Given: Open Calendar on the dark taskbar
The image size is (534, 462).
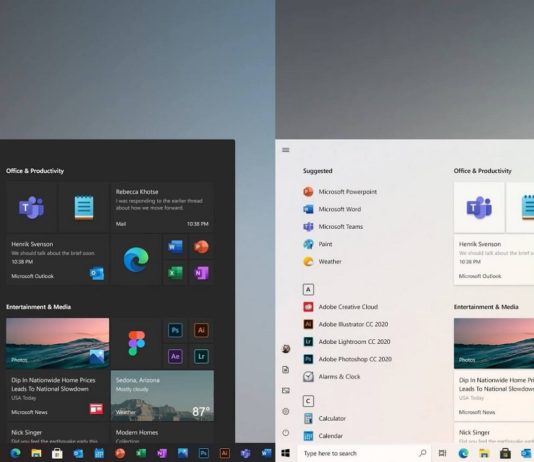Looking at the screenshot, I should 99,453.
